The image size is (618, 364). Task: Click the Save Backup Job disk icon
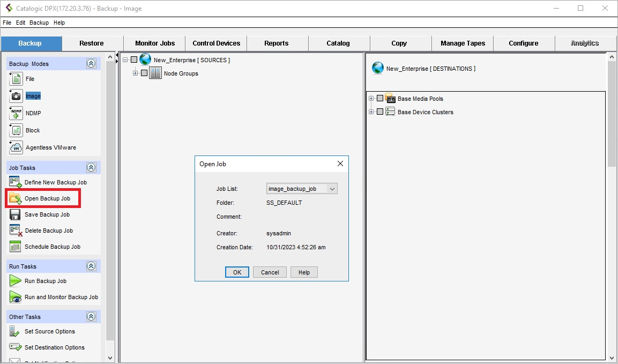(x=15, y=214)
